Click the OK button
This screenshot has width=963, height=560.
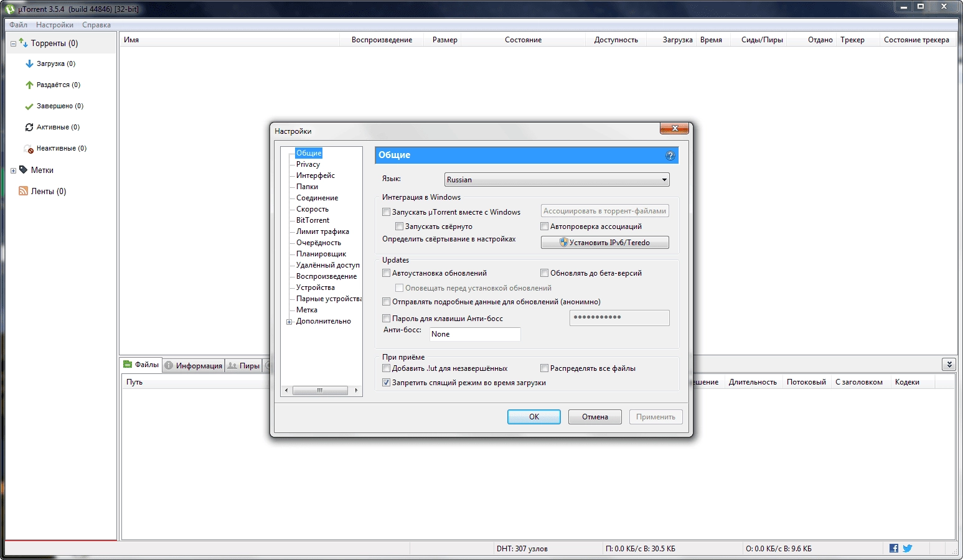point(534,417)
